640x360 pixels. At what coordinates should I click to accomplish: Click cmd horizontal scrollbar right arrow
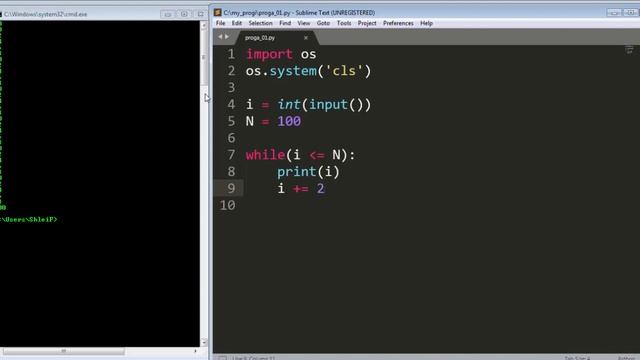pos(195,351)
